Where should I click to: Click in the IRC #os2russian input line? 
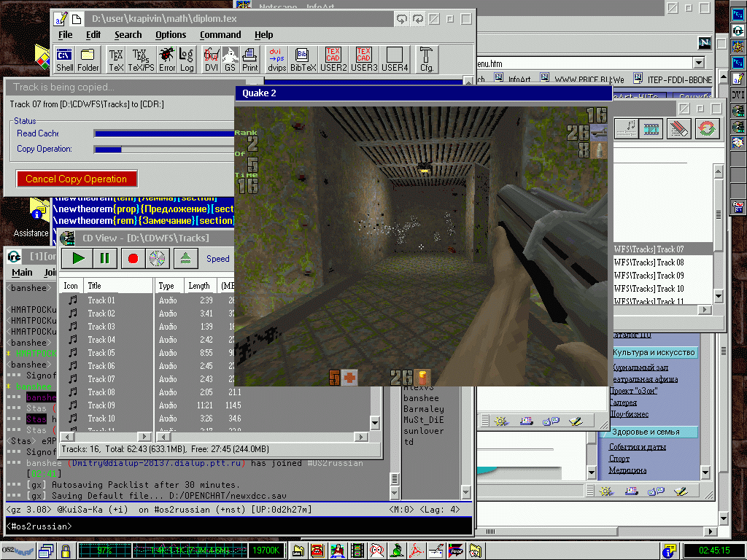pyautogui.click(x=239, y=526)
